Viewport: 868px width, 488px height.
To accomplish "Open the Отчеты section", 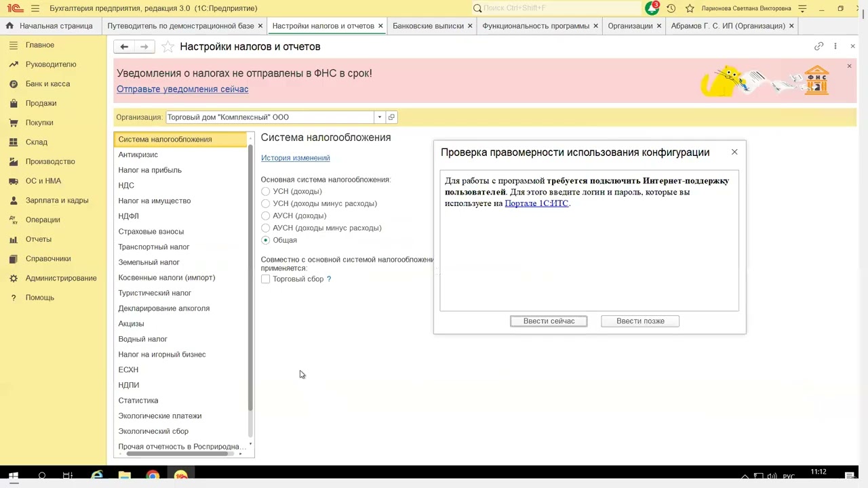I will pos(39,239).
